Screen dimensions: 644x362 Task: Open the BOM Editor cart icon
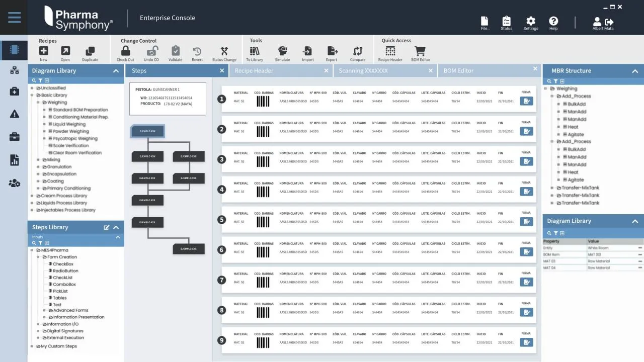[x=420, y=51]
